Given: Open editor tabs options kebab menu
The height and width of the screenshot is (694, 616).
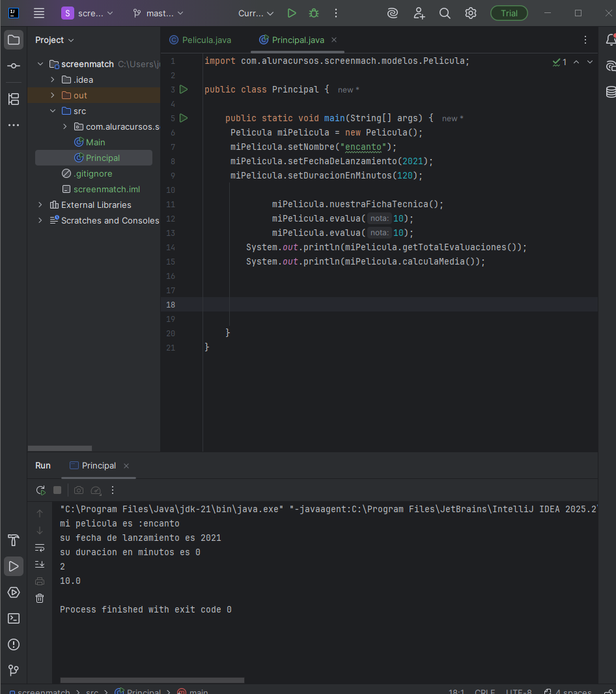Looking at the screenshot, I should coord(585,40).
